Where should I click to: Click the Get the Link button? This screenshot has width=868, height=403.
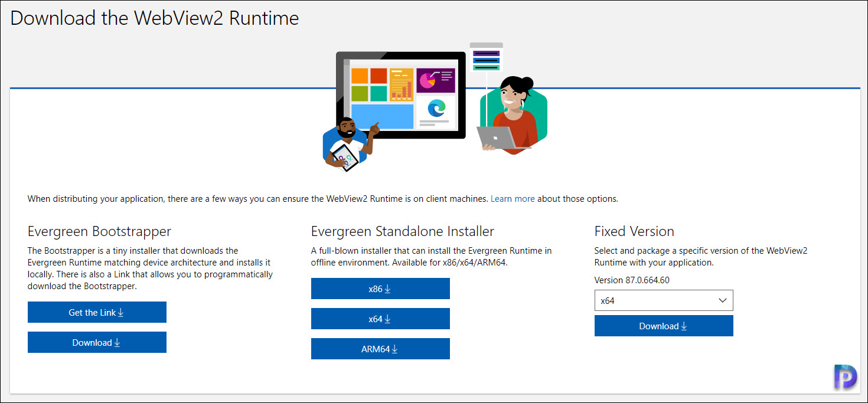point(97,312)
